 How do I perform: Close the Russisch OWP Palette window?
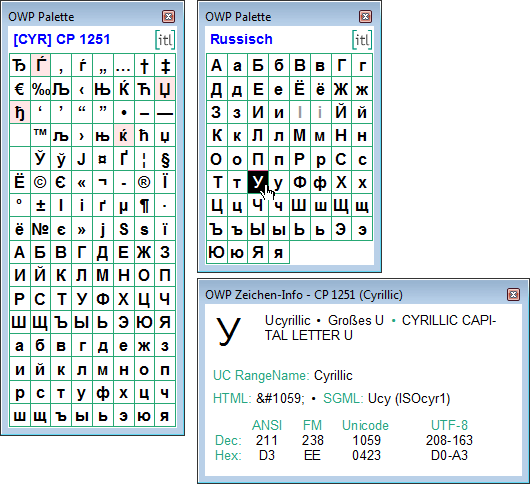coord(365,17)
